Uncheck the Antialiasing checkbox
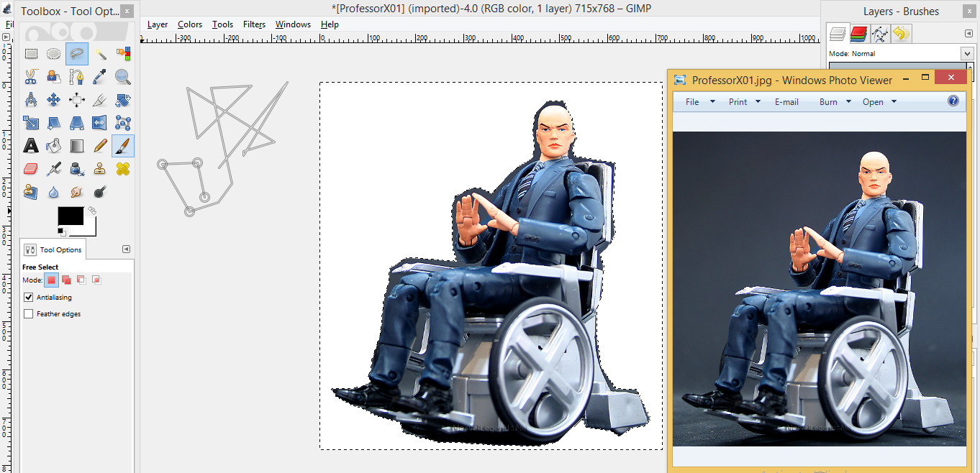 [29, 297]
